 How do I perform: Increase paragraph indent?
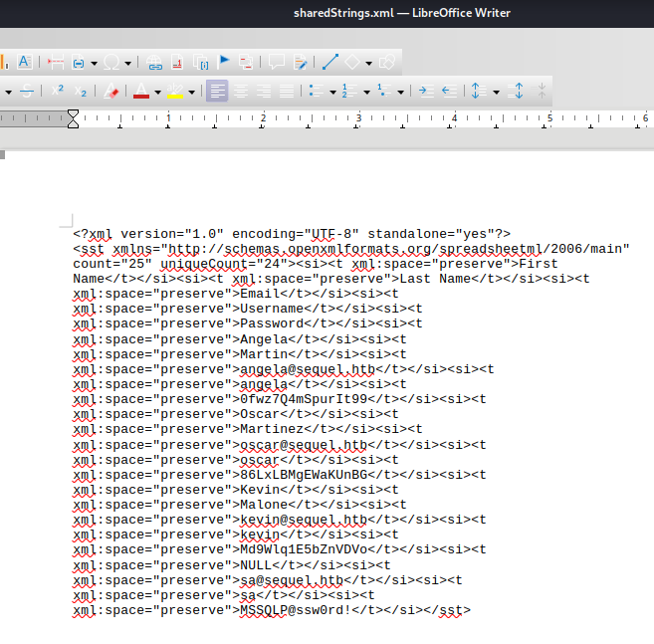click(x=426, y=91)
